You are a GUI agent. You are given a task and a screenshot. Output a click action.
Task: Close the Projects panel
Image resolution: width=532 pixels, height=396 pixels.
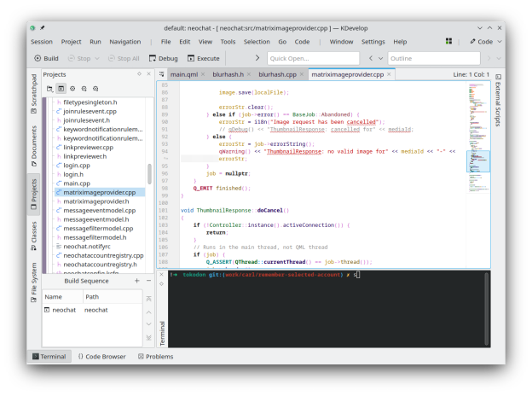click(x=149, y=74)
